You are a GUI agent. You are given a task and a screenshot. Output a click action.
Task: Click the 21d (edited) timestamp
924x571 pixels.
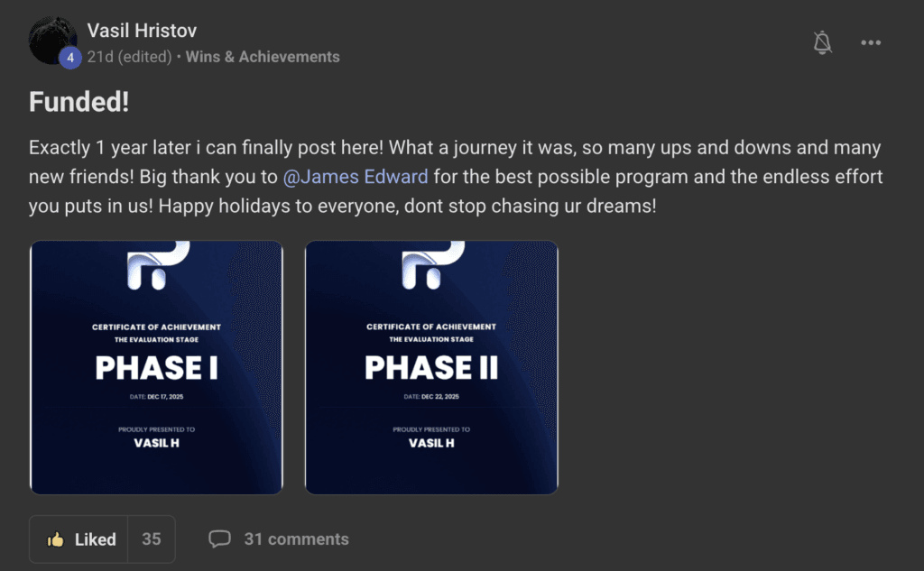(129, 57)
